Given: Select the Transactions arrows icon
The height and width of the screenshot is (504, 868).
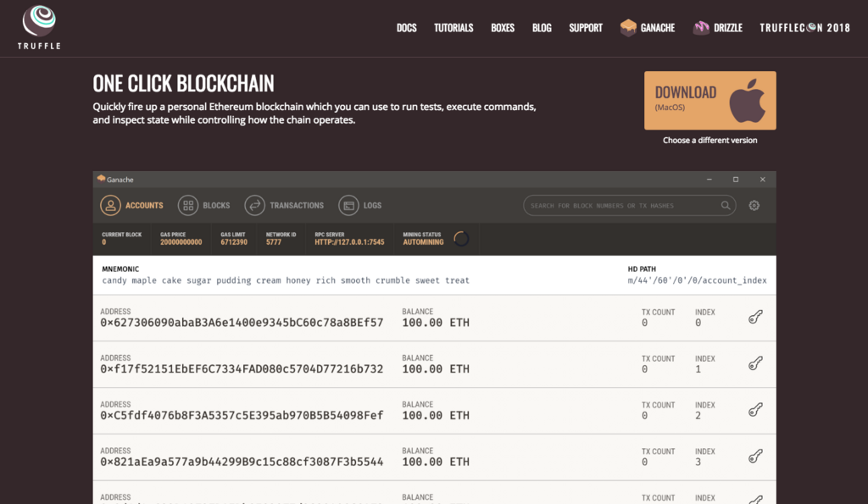Looking at the screenshot, I should tap(254, 205).
